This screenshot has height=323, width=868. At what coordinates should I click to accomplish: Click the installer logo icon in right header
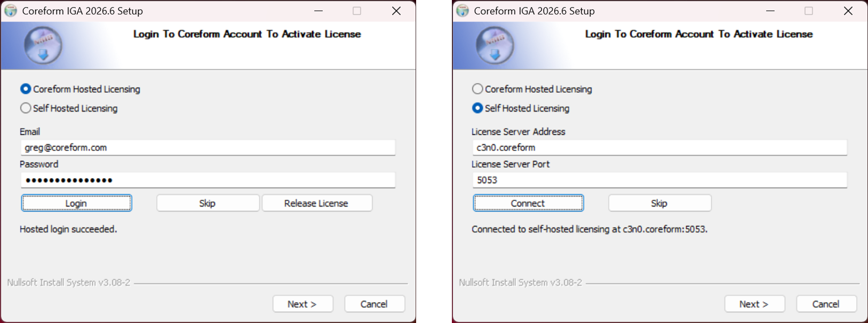(495, 45)
